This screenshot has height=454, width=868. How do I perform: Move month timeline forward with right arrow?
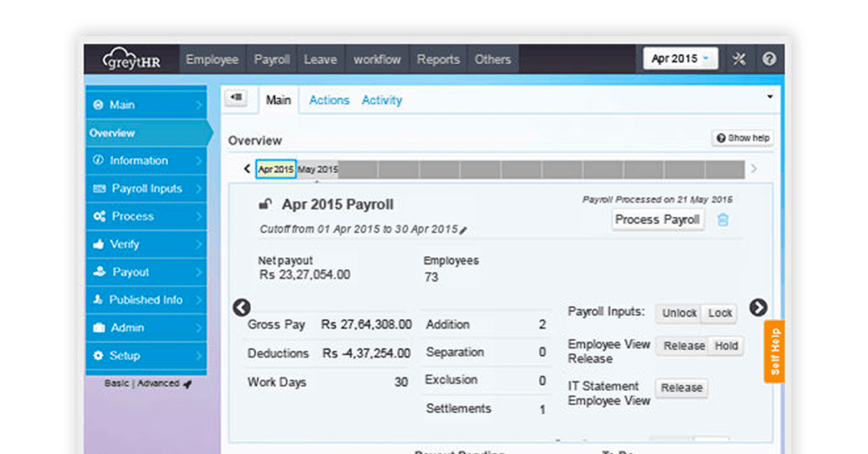(x=754, y=169)
